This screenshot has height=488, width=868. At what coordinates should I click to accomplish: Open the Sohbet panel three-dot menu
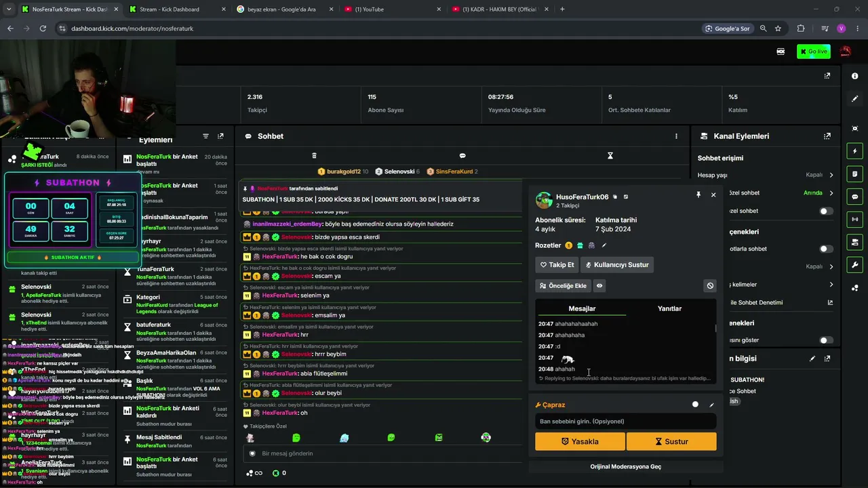[676, 136]
